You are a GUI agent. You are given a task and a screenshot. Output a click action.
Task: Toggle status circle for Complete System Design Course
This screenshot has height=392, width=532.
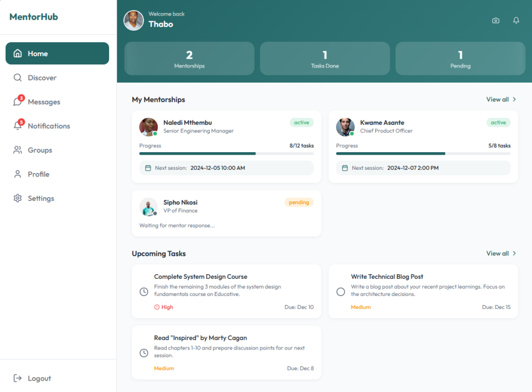pos(144,292)
